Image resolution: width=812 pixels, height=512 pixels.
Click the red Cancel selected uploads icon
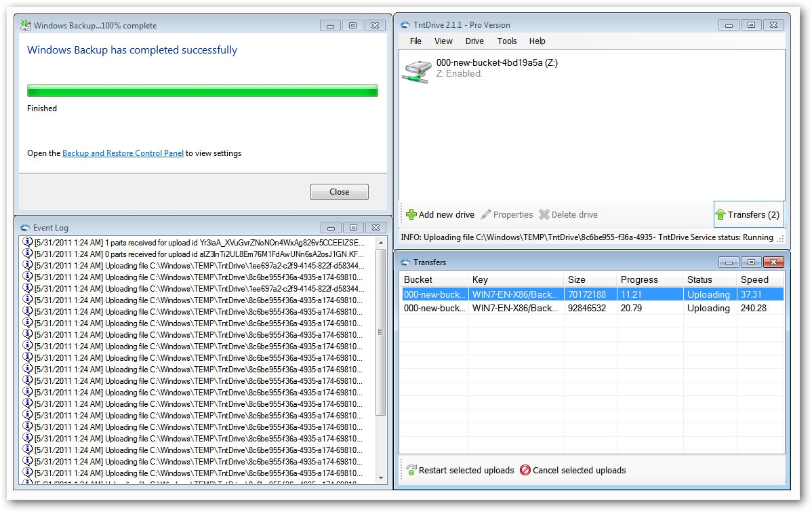[525, 470]
